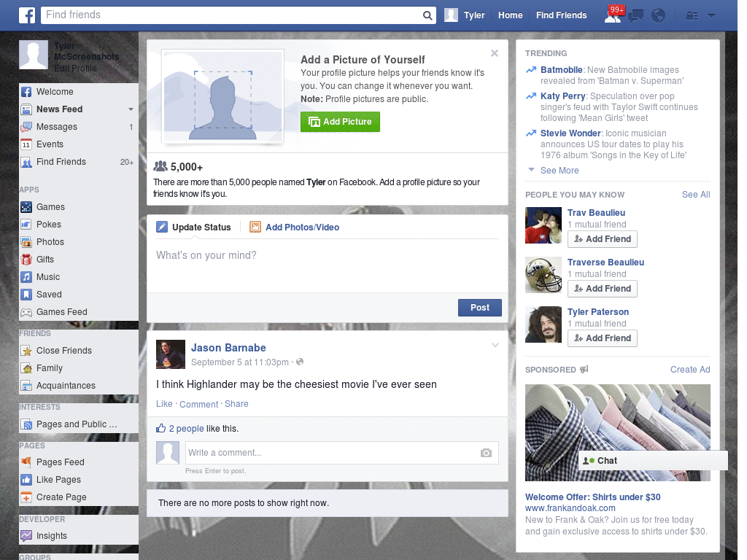Open account menu dropdown arrow in top bar
The height and width of the screenshot is (560, 747).
pos(711,15)
